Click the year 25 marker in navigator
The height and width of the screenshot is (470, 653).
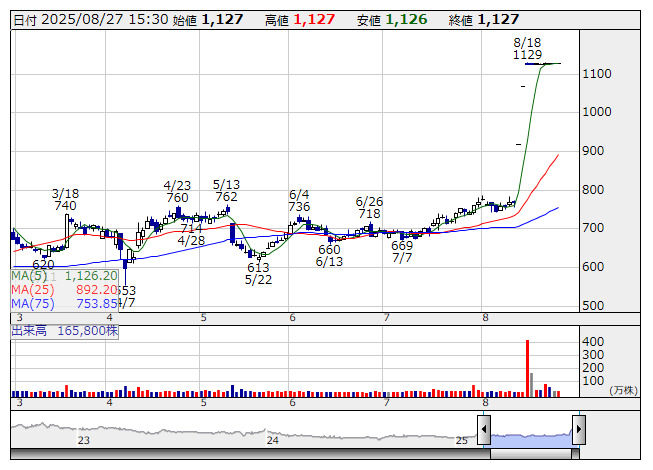[462, 440]
